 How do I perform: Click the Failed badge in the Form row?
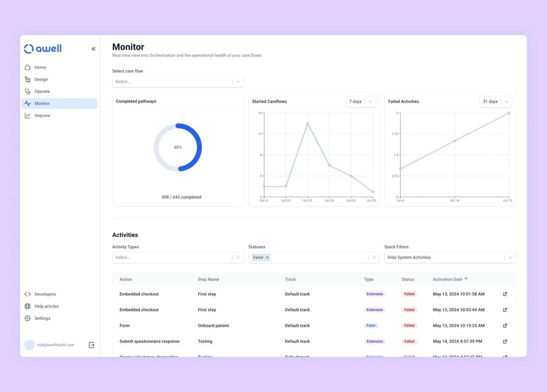(x=409, y=326)
